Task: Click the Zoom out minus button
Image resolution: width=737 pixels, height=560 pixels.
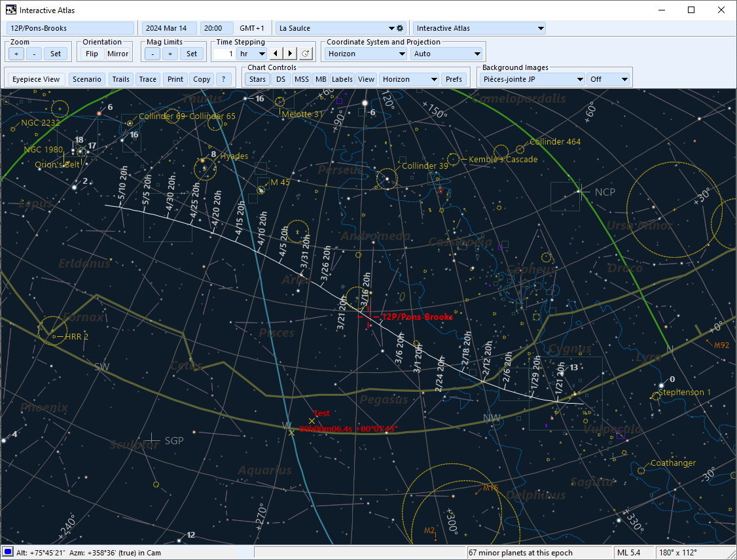Action: click(34, 54)
